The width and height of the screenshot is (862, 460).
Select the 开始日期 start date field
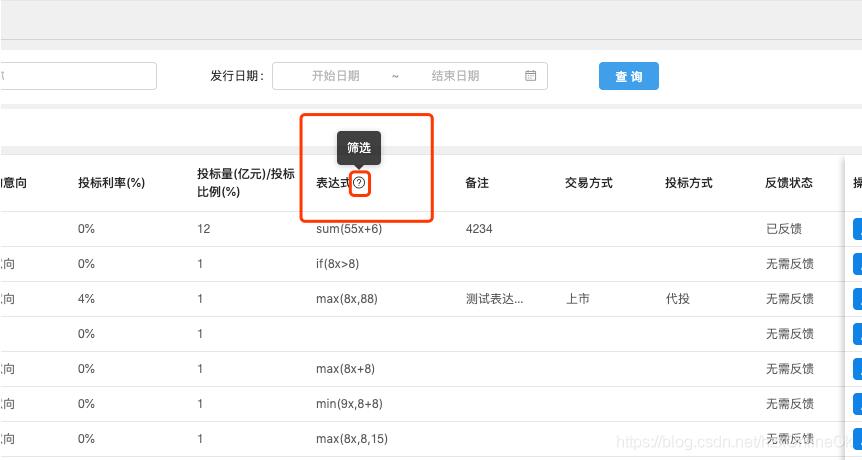pyautogui.click(x=336, y=76)
